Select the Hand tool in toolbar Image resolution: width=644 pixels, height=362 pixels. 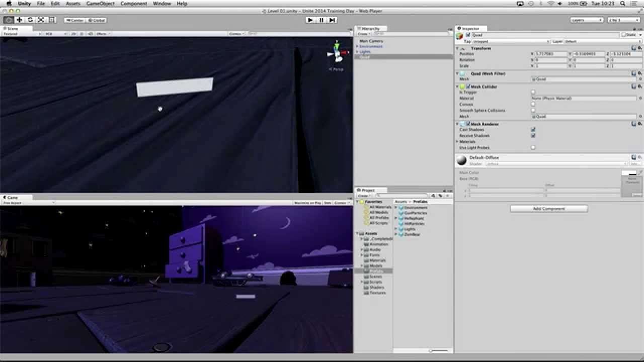pos(9,20)
